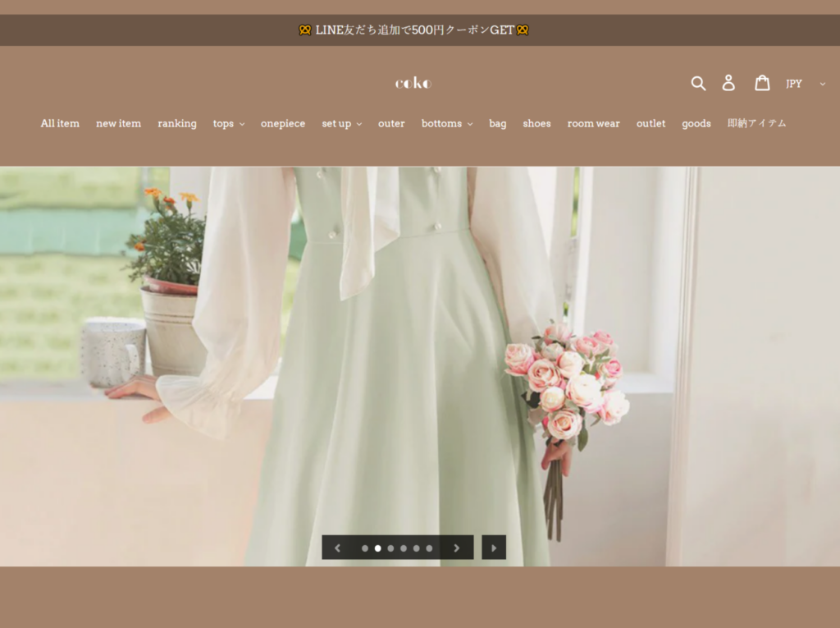Screen dimensions: 840x628
Task: Open the 即納アイテム category
Action: point(756,123)
